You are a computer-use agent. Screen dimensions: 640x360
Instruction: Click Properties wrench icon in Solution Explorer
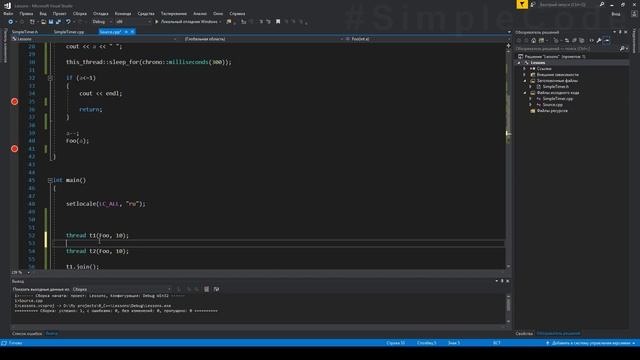(x=599, y=40)
